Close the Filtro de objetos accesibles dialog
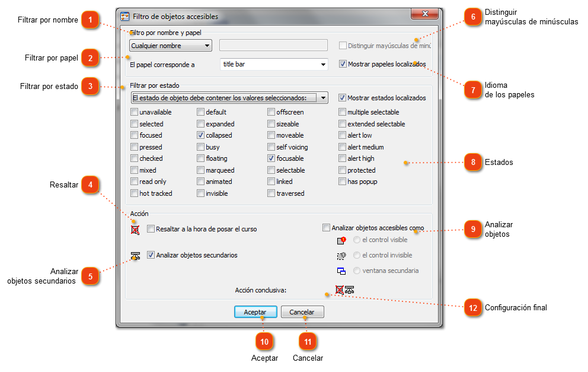This screenshot has width=588, height=372. [x=425, y=14]
